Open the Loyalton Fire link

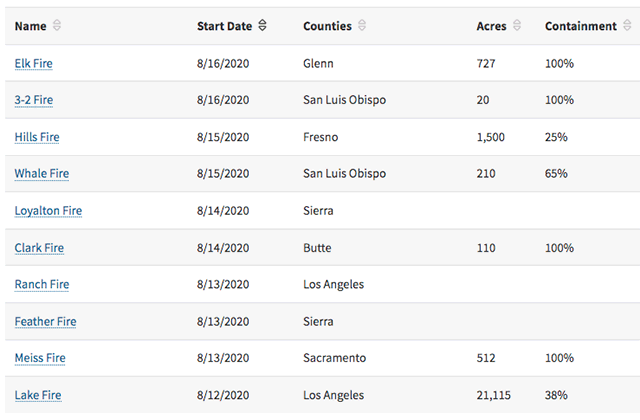pyautogui.click(x=48, y=211)
